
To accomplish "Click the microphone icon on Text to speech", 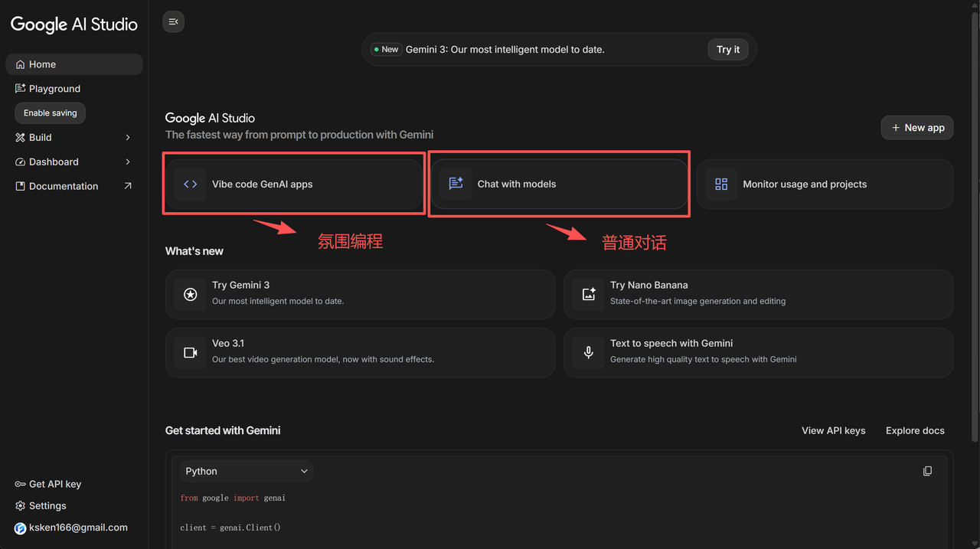I will click(589, 352).
